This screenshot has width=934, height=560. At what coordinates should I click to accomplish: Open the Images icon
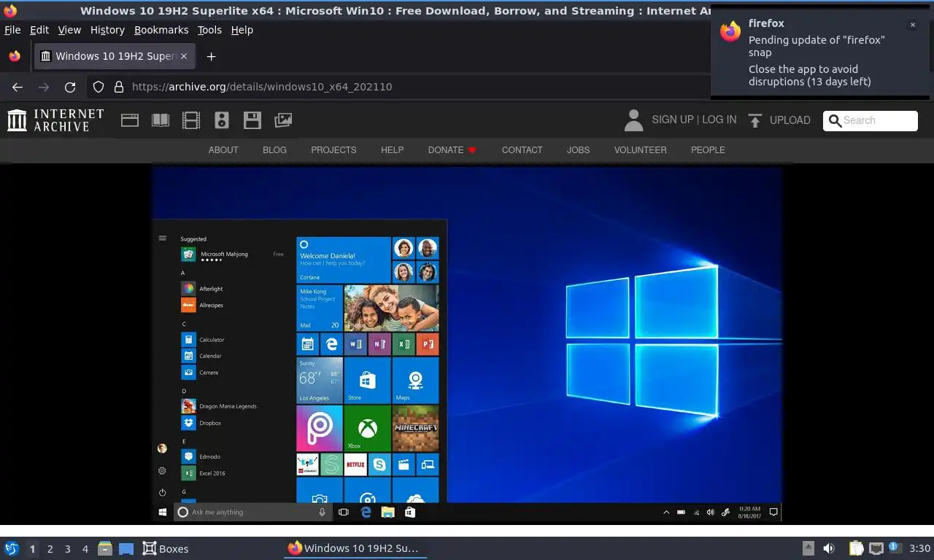[283, 120]
